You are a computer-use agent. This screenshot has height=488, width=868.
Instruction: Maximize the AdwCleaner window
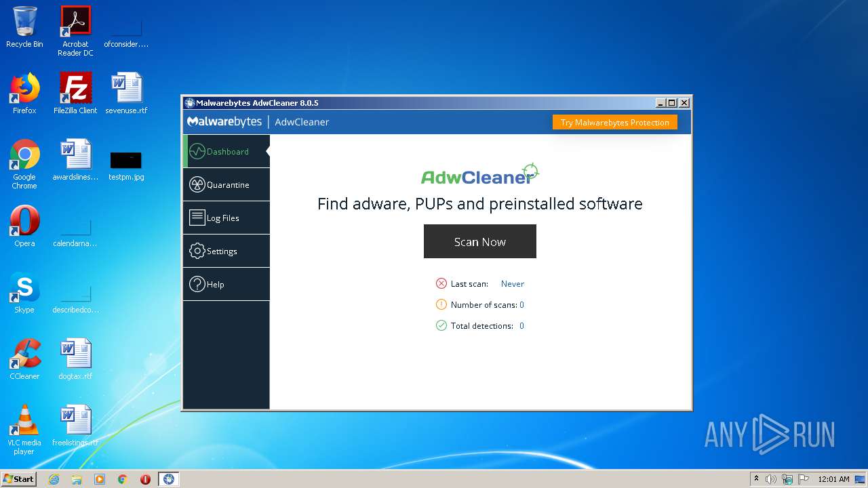point(672,103)
